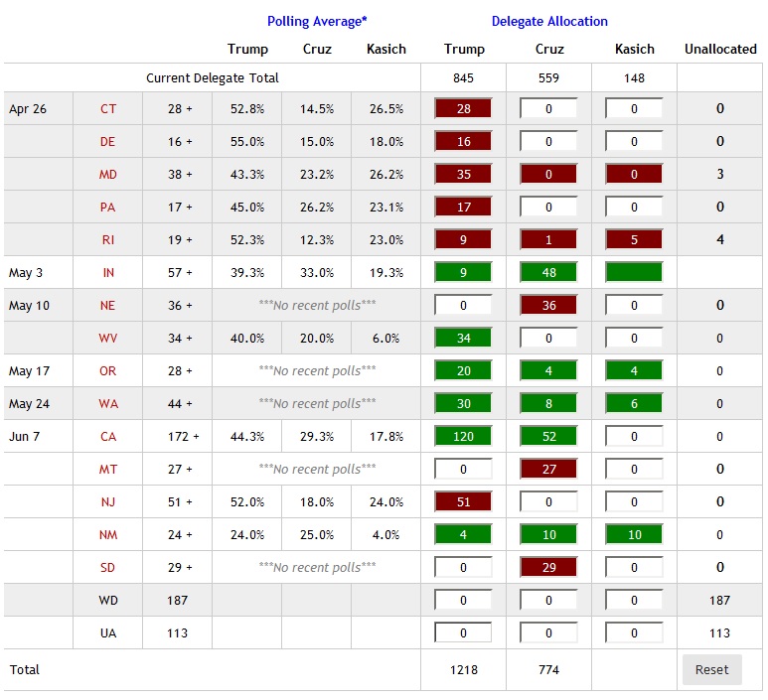Click Trump's West Virginia field showing 34
This screenshot has height=700, width=768.
[x=463, y=339]
